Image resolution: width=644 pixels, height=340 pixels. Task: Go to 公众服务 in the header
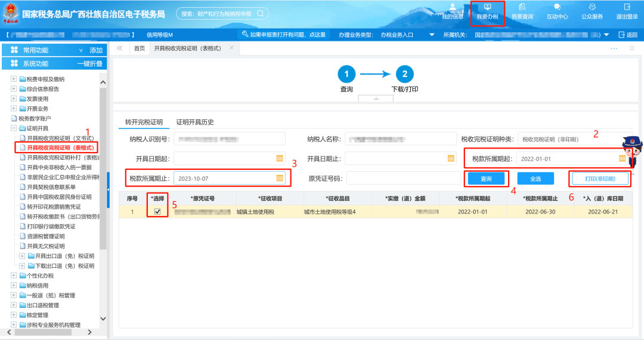pyautogui.click(x=592, y=11)
